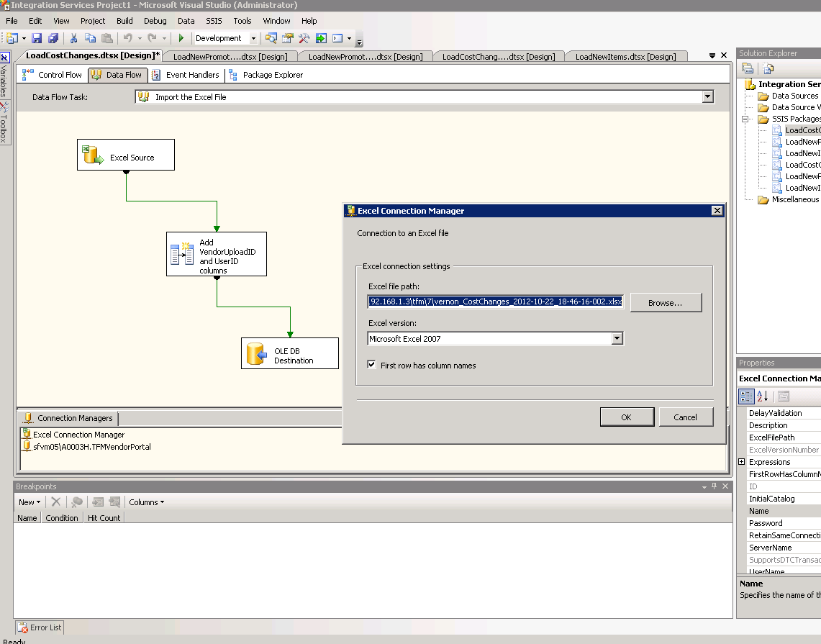Select the Excel Source component
Screen dimensions: 821x644
coord(125,154)
